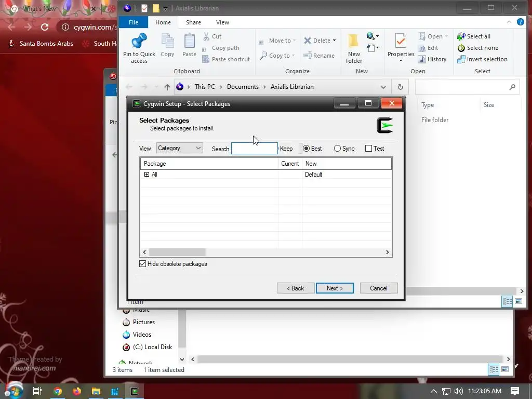Click package list horizontal scrollbar thumb
This screenshot has height=399, width=532.
(x=178, y=252)
